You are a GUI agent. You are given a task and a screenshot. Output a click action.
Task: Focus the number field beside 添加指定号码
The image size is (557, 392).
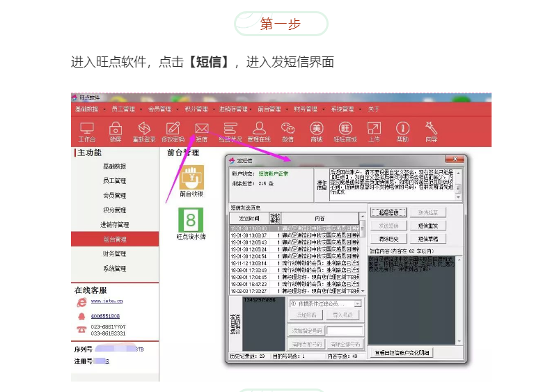tap(345, 331)
